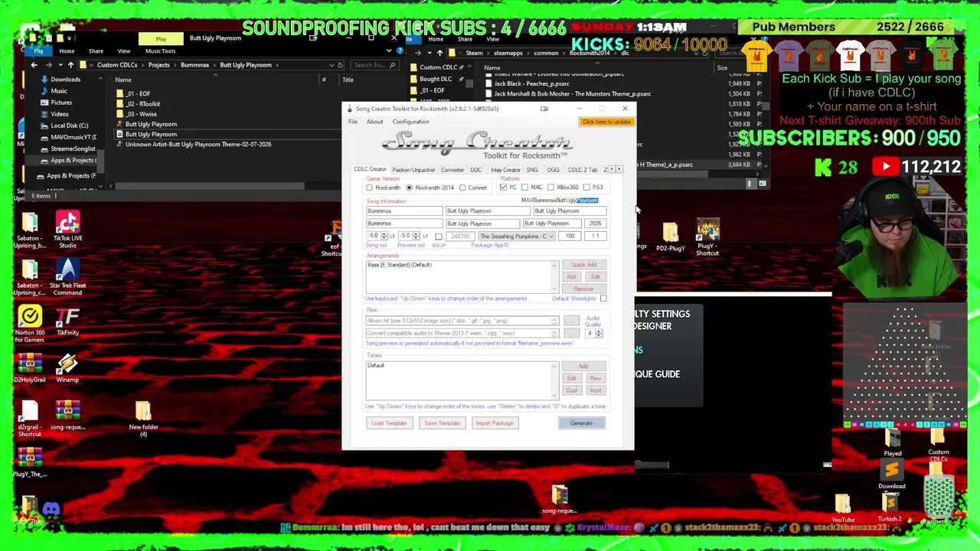Switch to the Converter tab

(x=452, y=170)
